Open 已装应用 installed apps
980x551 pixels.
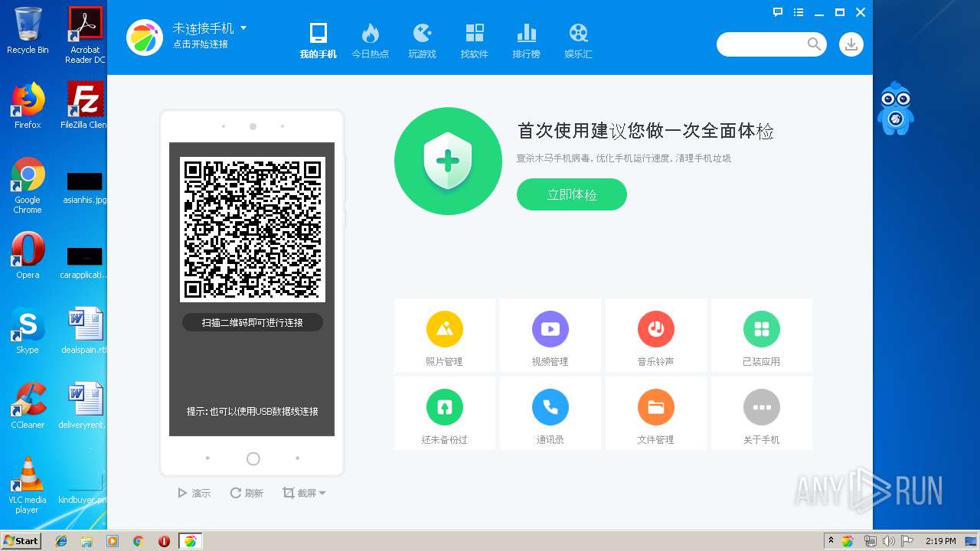[762, 336]
